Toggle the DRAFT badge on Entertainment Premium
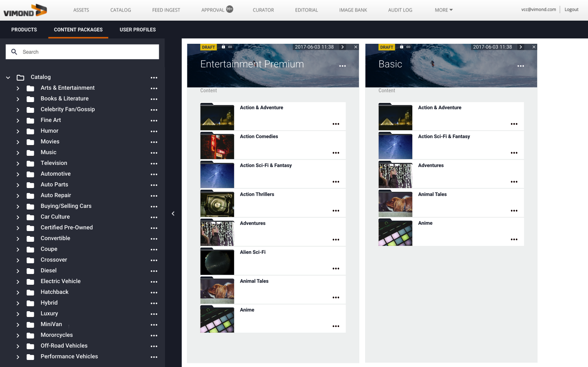This screenshot has height=367, width=588. (208, 47)
